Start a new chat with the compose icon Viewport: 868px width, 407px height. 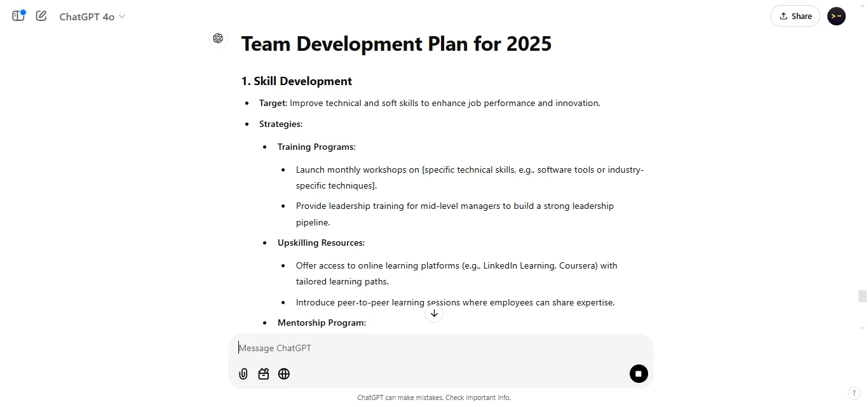(x=41, y=16)
